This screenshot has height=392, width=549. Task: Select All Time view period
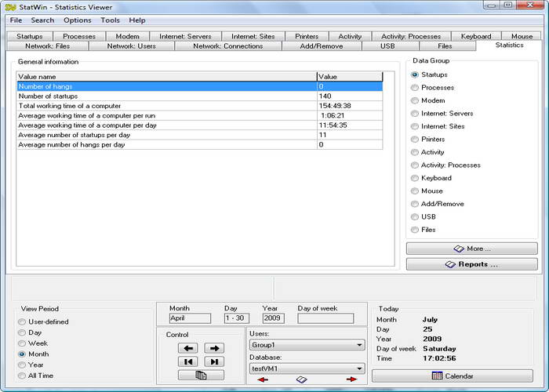pyautogui.click(x=22, y=376)
